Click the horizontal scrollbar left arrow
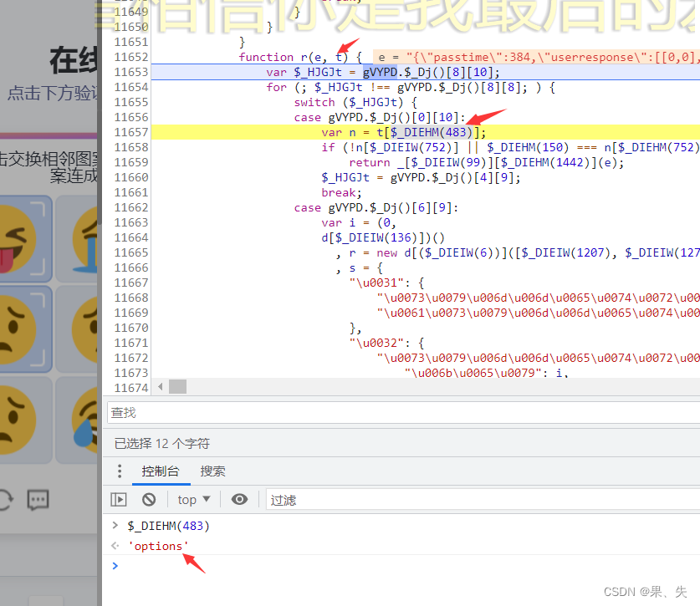The image size is (700, 606). click(161, 386)
